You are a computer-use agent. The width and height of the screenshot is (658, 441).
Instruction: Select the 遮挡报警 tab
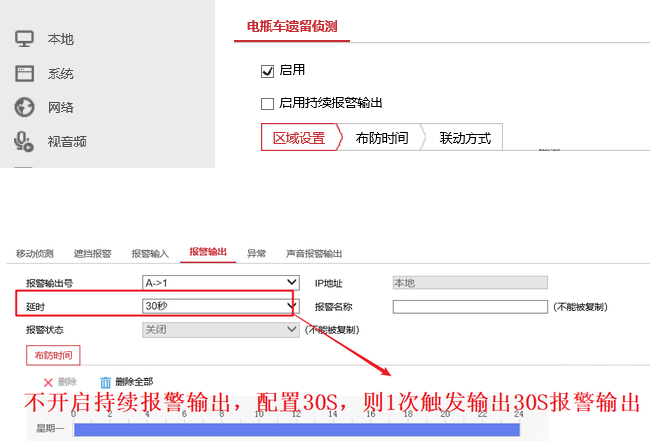[x=93, y=254]
